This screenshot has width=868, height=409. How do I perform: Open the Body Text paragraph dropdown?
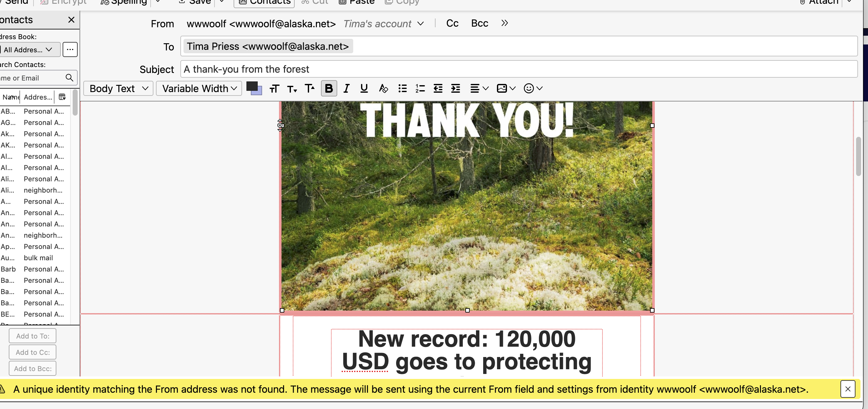coord(118,88)
